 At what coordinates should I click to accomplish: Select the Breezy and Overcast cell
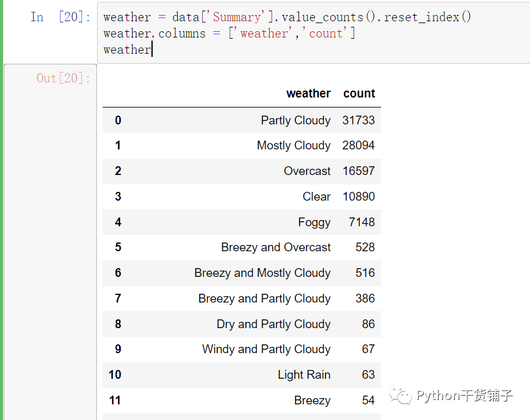click(276, 247)
